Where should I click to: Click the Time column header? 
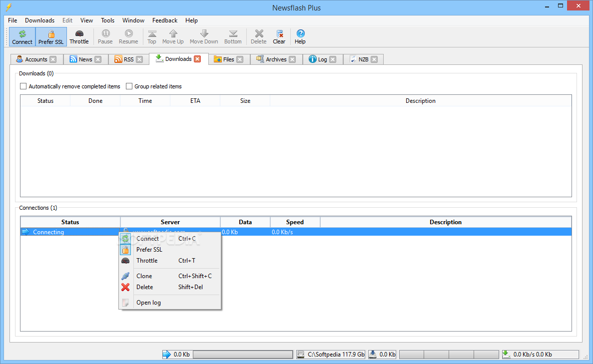pyautogui.click(x=145, y=101)
